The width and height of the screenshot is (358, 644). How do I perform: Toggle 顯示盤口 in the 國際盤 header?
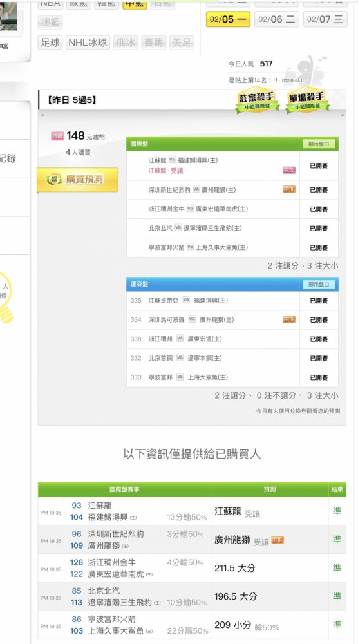(319, 144)
